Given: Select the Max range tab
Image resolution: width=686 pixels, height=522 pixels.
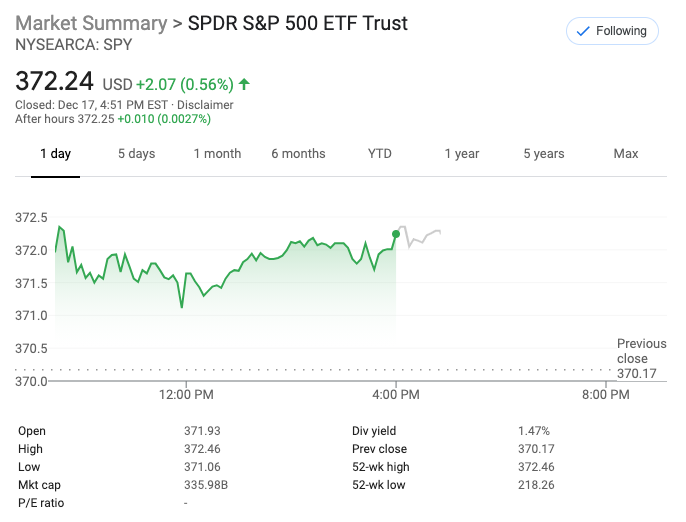Looking at the screenshot, I should click(x=626, y=154).
